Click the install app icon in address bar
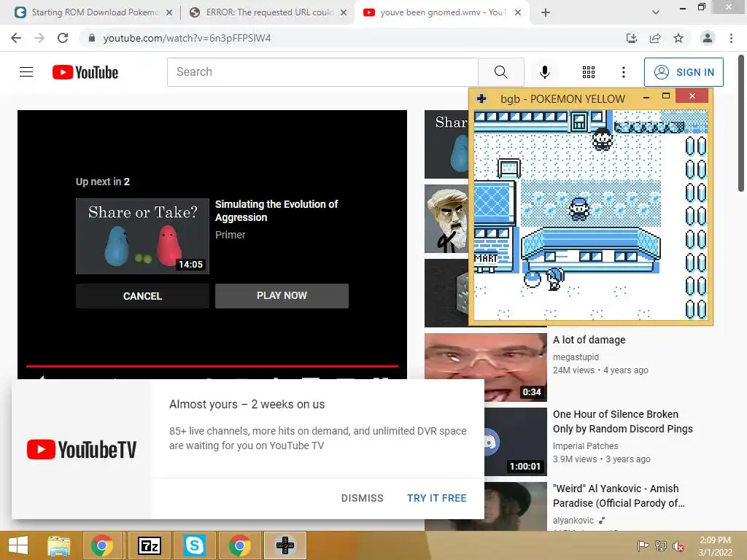 click(631, 38)
